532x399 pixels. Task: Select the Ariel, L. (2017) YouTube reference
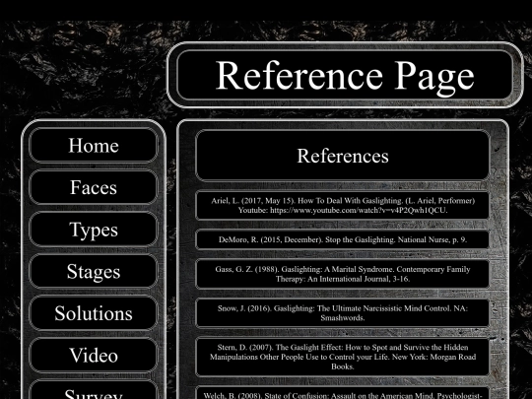click(x=342, y=205)
